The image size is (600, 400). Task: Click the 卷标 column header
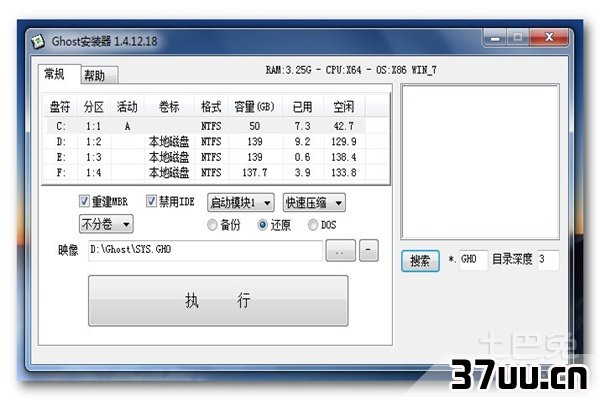coord(169,107)
